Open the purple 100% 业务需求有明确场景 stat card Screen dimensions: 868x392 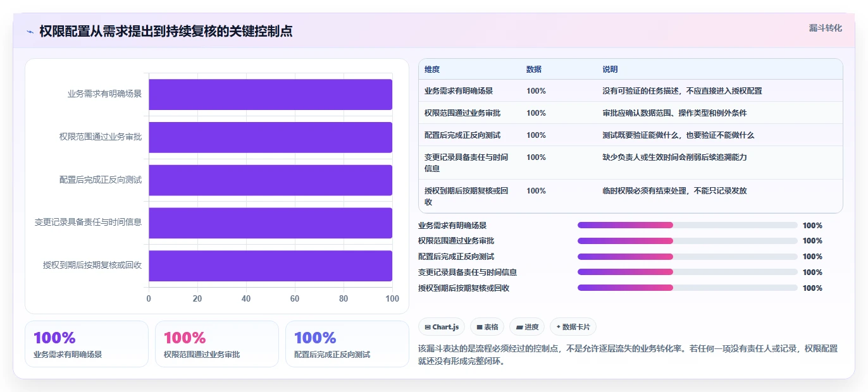(87, 344)
